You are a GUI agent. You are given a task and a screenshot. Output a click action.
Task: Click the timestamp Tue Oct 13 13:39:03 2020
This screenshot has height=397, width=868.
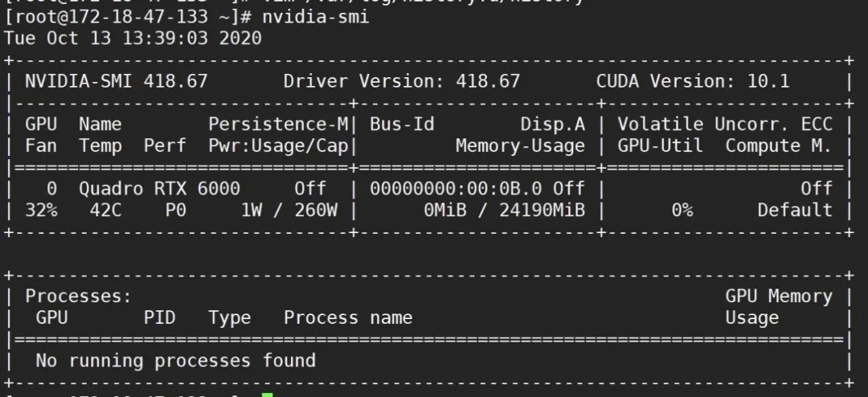(133, 39)
